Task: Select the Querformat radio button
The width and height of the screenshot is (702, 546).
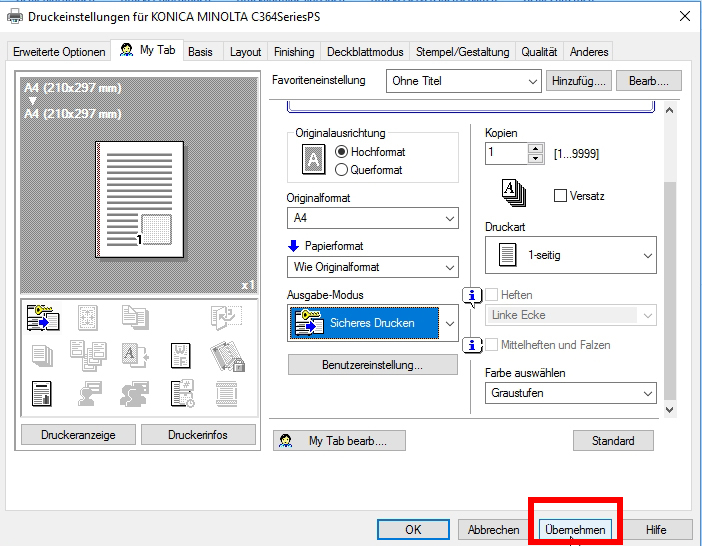Action: (x=341, y=170)
